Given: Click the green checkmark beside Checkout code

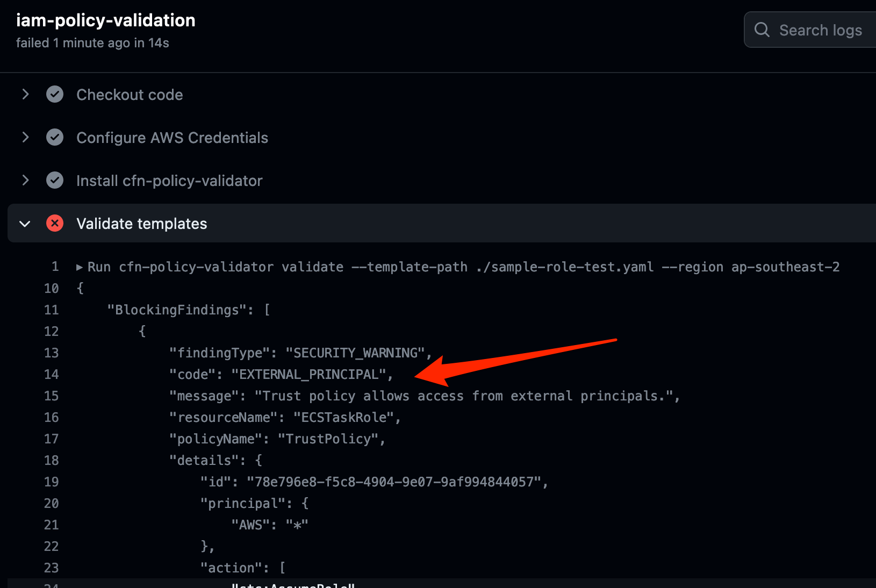Looking at the screenshot, I should [x=54, y=94].
